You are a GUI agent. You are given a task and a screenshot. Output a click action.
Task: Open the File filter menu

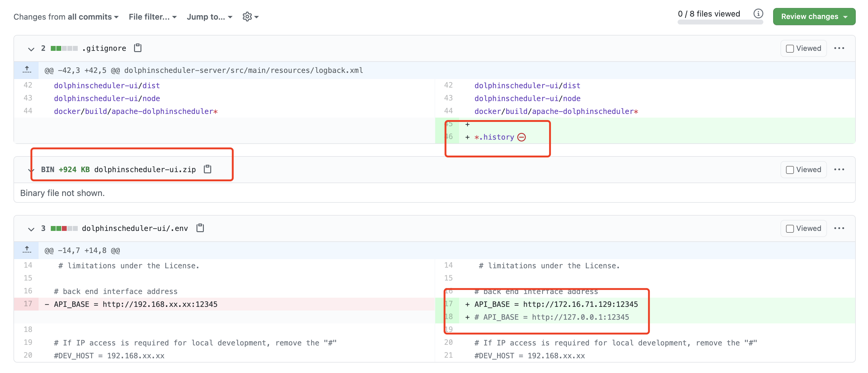coord(153,17)
